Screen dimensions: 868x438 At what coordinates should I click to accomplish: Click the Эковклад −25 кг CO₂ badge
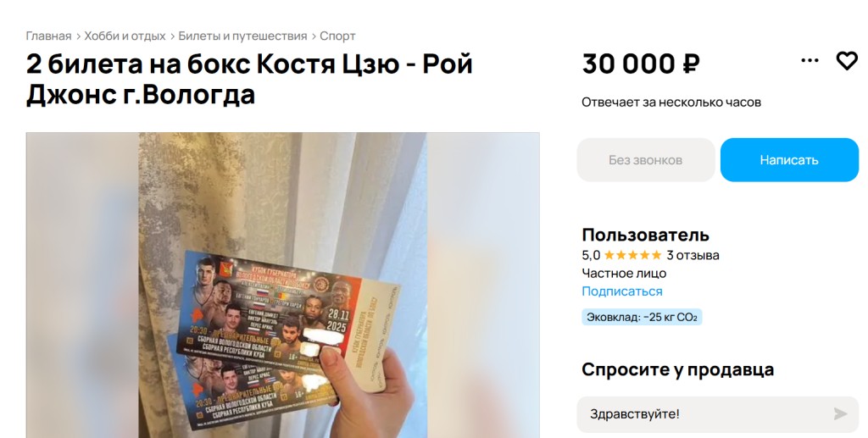[642, 317]
